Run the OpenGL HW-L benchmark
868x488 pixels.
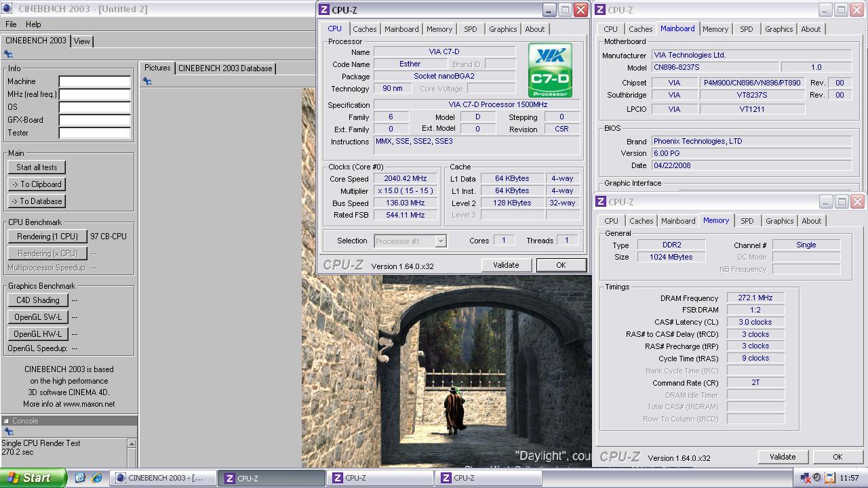coord(38,334)
